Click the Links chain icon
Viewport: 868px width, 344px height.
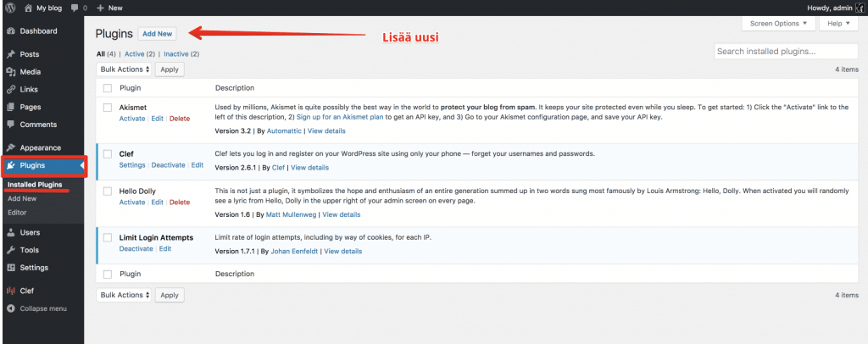10,90
